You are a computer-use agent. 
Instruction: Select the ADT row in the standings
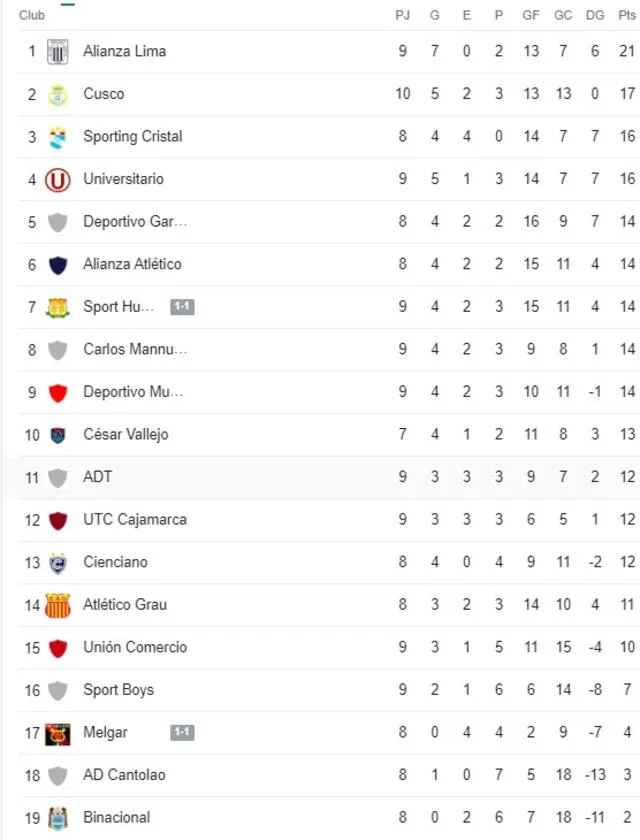point(320,477)
